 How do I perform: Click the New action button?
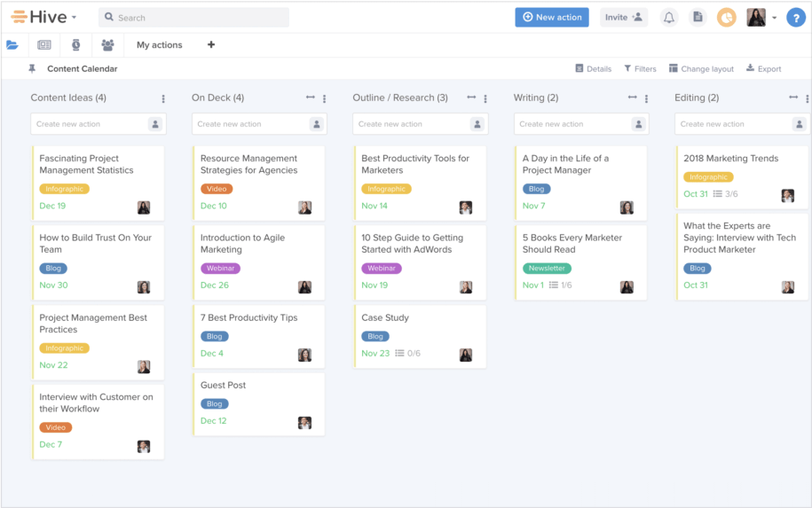pyautogui.click(x=552, y=18)
